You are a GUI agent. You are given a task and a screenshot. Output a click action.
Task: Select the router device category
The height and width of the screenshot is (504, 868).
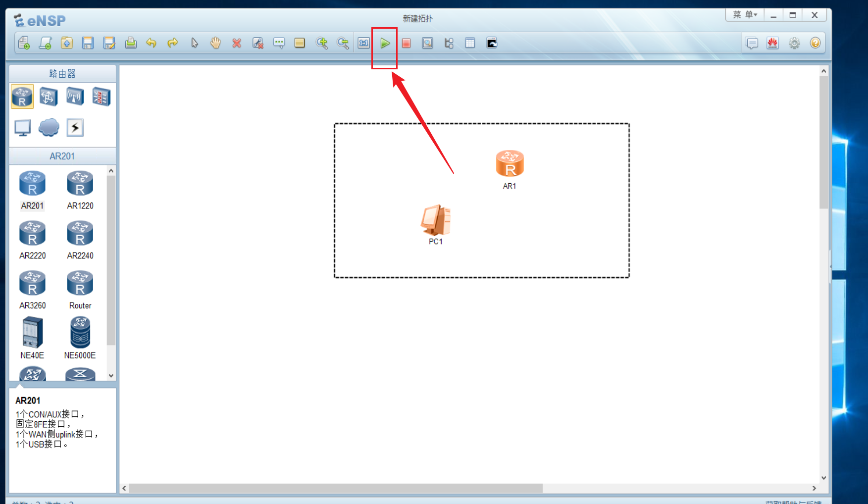(x=22, y=96)
